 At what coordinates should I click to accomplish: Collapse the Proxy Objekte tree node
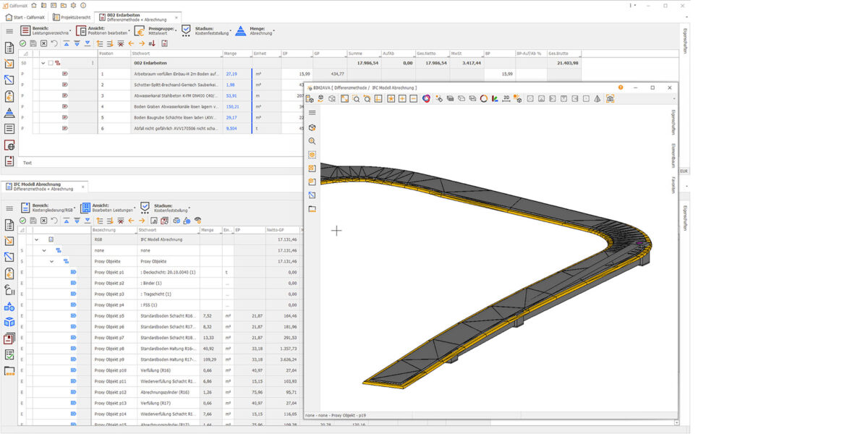(51, 261)
